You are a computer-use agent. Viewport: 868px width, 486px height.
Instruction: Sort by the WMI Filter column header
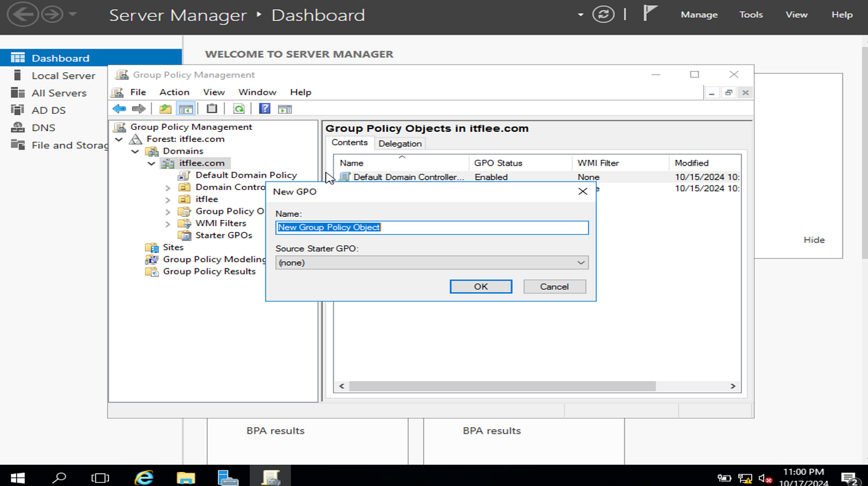pyautogui.click(x=620, y=163)
